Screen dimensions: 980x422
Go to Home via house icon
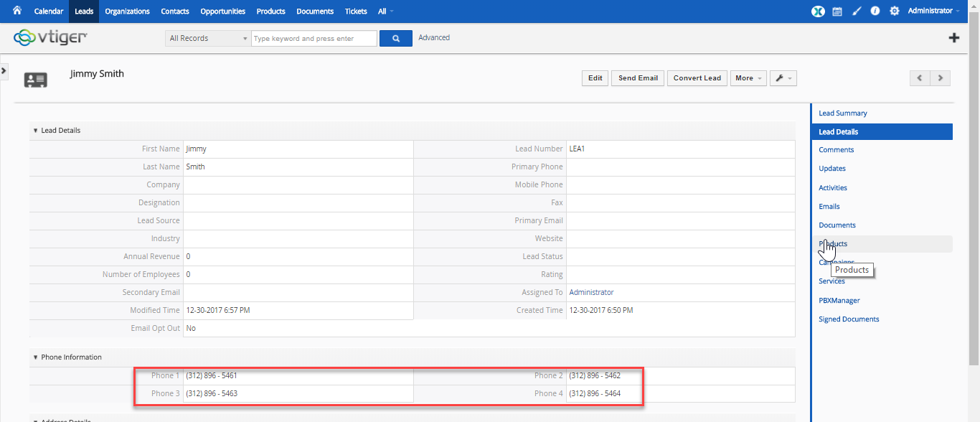(17, 11)
